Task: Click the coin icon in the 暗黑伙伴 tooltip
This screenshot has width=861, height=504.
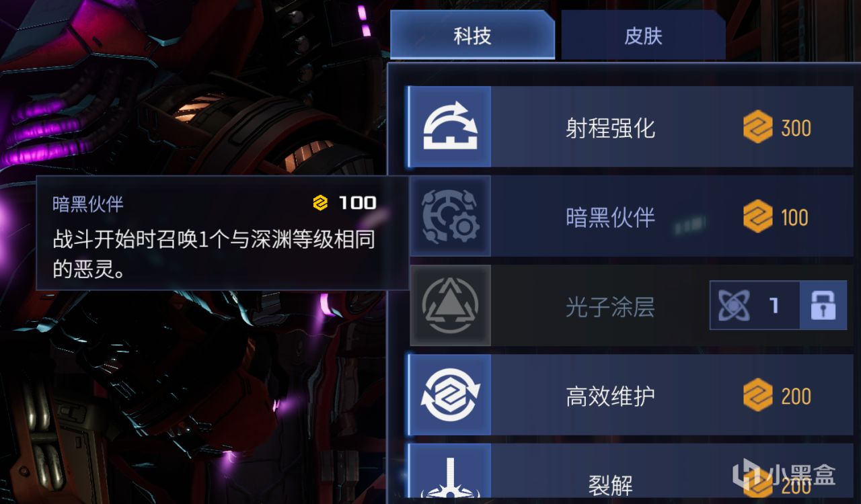Action: pos(321,203)
